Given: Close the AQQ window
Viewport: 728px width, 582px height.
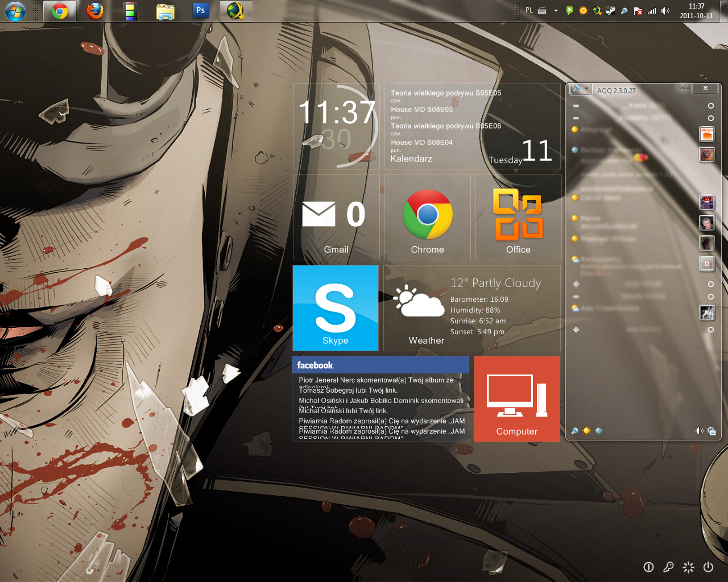Looking at the screenshot, I should tap(705, 88).
